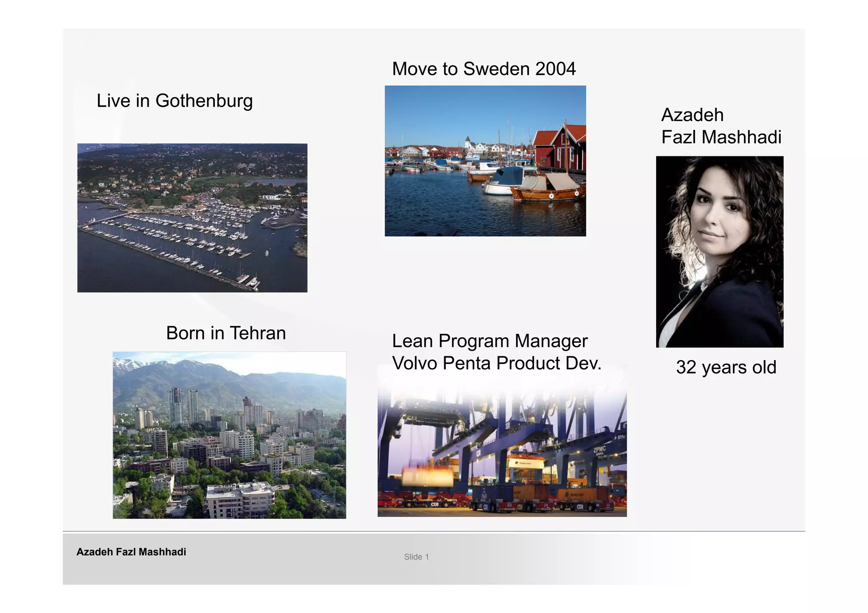This screenshot has width=868, height=613.
Task: Click the 'Azadeh' name text above portrait
Action: tap(692, 115)
